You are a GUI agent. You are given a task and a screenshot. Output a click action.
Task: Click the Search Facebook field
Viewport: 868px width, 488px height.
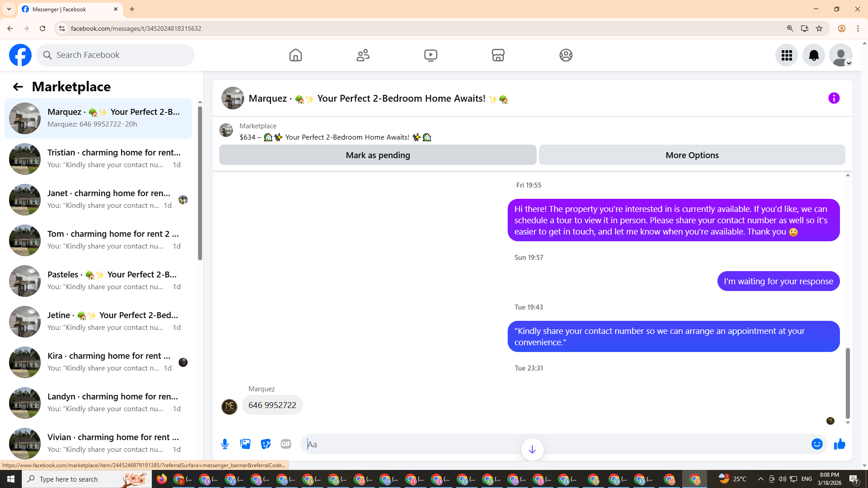115,55
